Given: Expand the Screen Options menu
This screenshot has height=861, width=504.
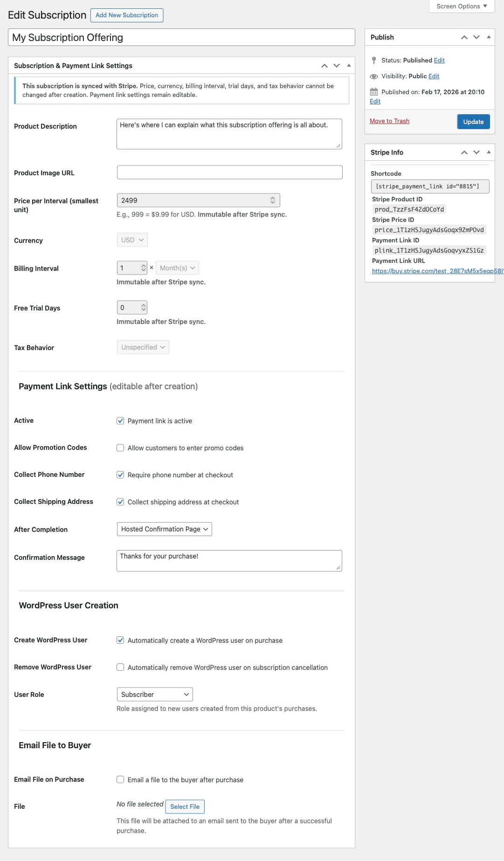Looking at the screenshot, I should 462,6.
